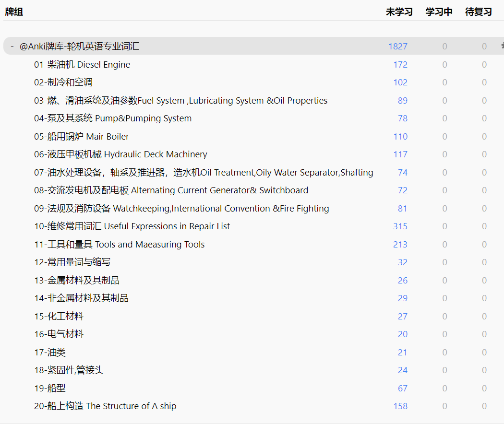Open the 09 Watchkeeping and Fire Fighting deck
This screenshot has width=504, height=424.
pos(181,209)
